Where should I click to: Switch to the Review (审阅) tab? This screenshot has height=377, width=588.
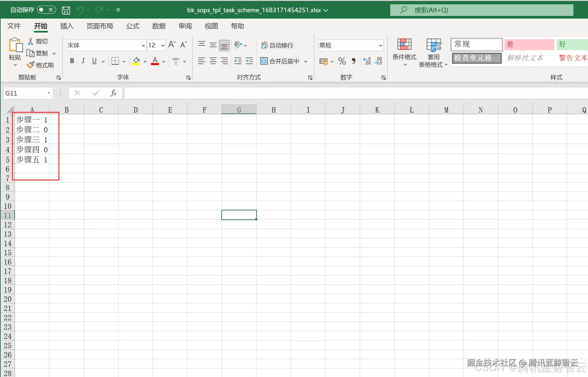(x=185, y=26)
